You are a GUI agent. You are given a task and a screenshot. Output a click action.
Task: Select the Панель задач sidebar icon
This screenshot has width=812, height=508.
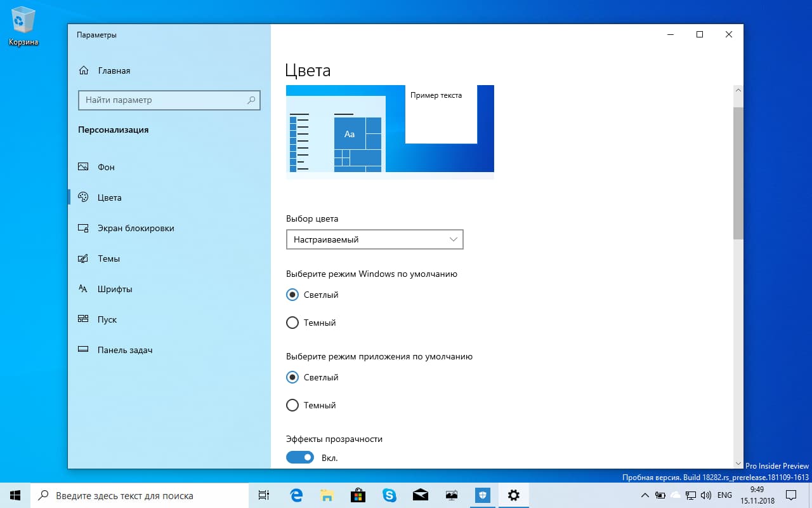(x=83, y=349)
